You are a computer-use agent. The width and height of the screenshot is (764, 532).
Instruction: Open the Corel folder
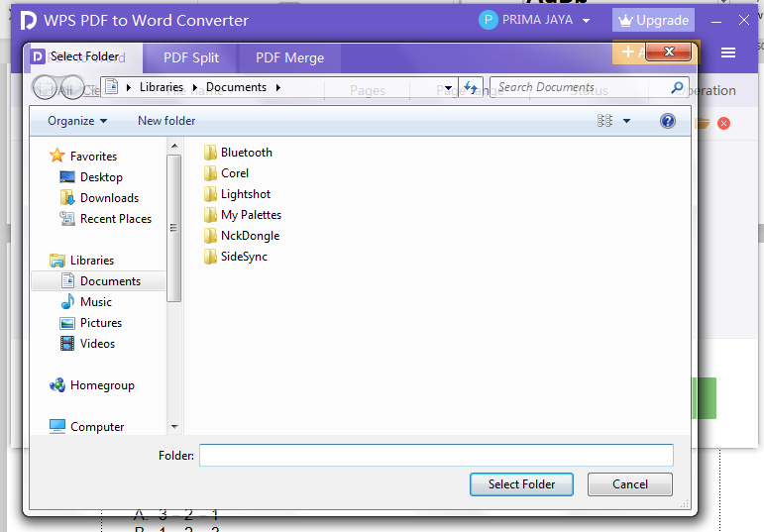point(226,173)
